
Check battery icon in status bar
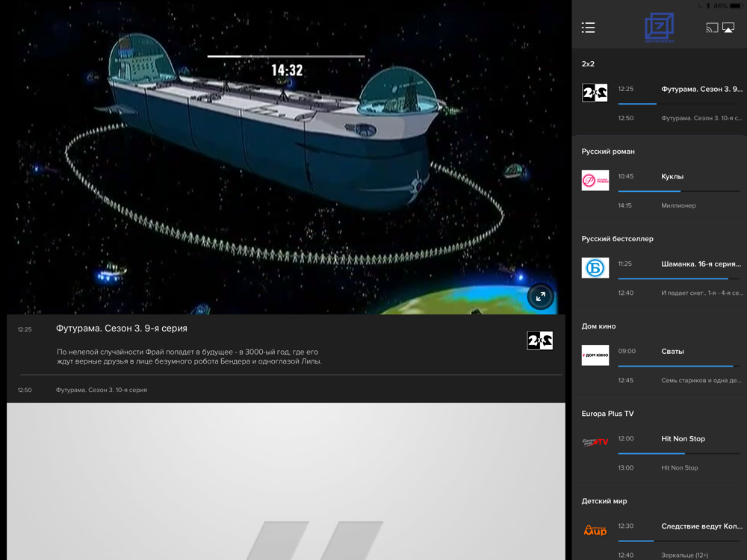coord(736,6)
